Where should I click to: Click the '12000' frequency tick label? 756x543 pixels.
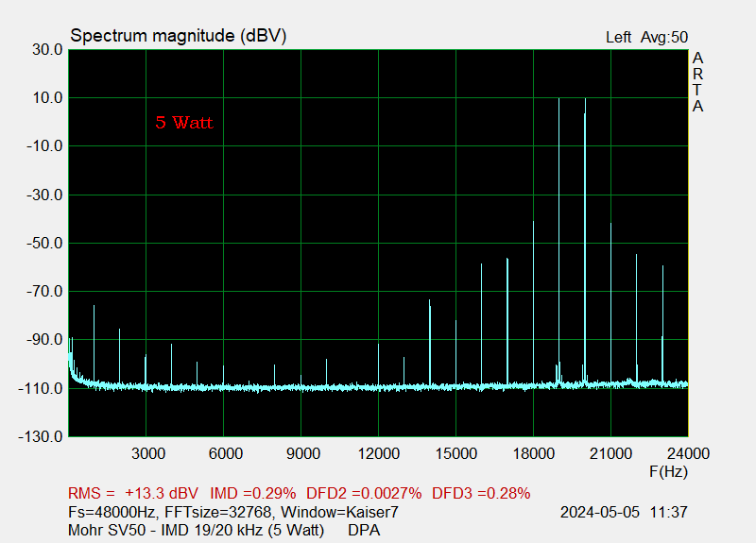click(379, 453)
